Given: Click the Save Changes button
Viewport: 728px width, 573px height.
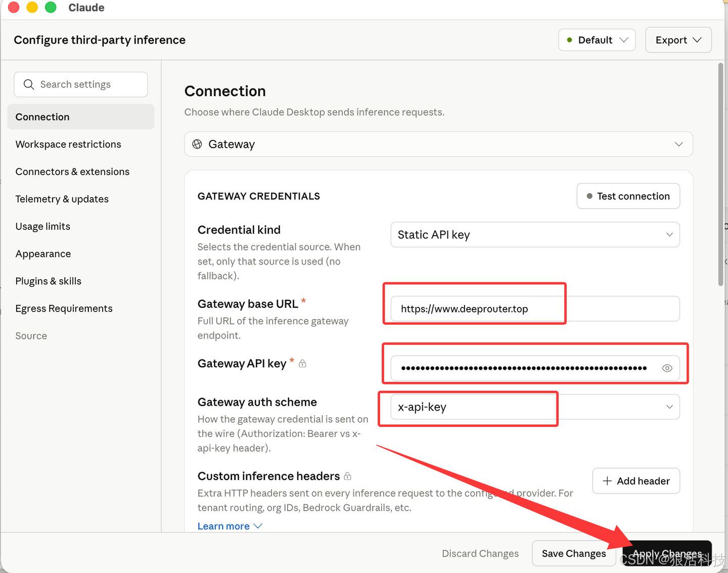Looking at the screenshot, I should [x=574, y=553].
